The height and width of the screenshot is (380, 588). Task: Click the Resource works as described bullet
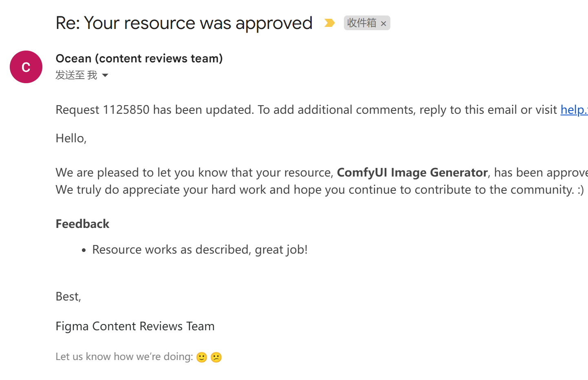coord(200,250)
